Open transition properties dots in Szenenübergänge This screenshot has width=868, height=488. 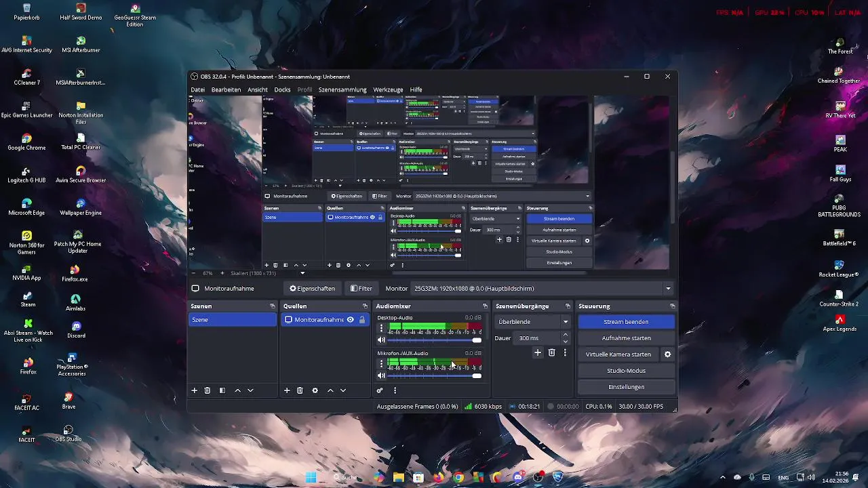[565, 352]
